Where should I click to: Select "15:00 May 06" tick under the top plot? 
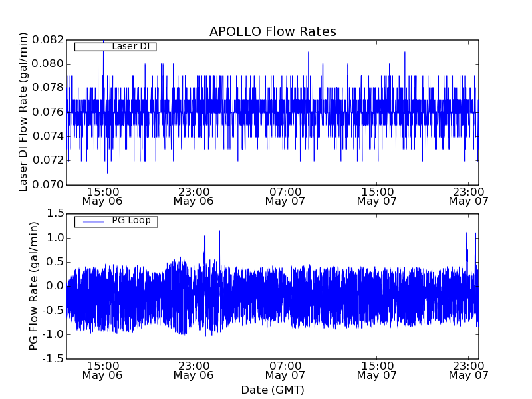(x=102, y=196)
